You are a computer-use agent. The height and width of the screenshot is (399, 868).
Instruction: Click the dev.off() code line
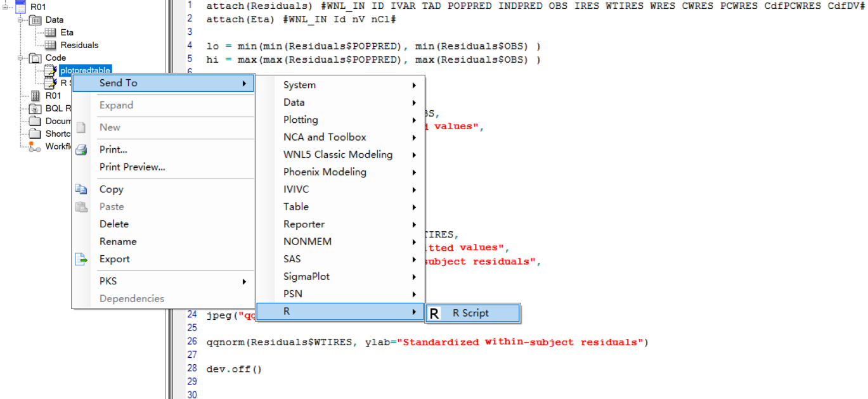pyautogui.click(x=234, y=369)
